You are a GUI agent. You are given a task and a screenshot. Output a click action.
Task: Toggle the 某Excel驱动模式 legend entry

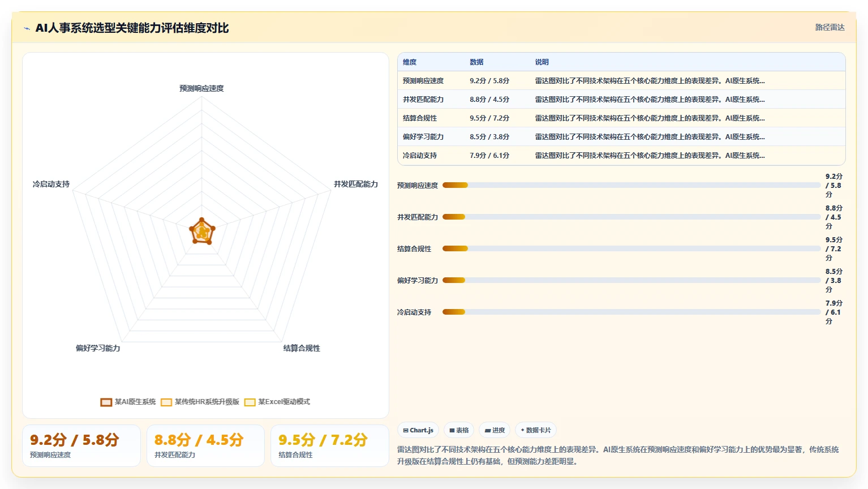click(277, 402)
